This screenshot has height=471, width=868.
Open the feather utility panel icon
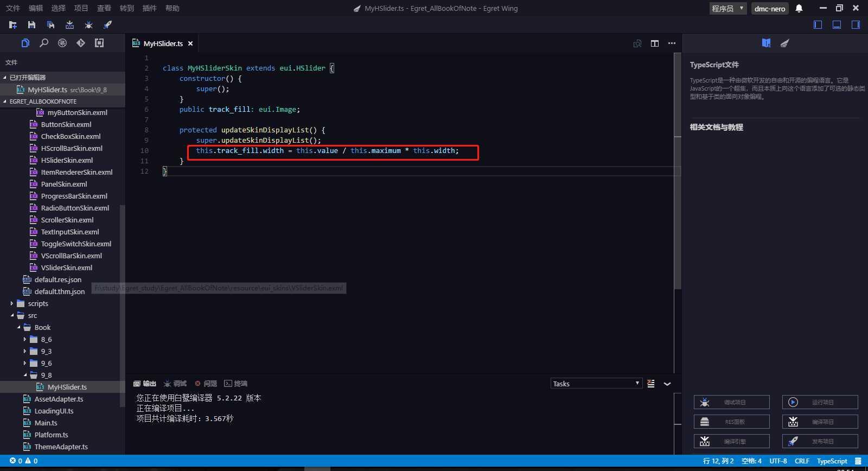click(x=784, y=43)
